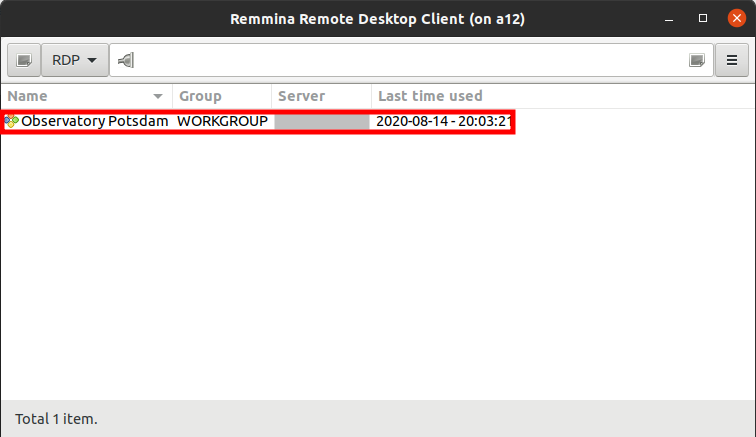756x437 pixels.
Task: Click the Server column header
Action: pyautogui.click(x=320, y=96)
